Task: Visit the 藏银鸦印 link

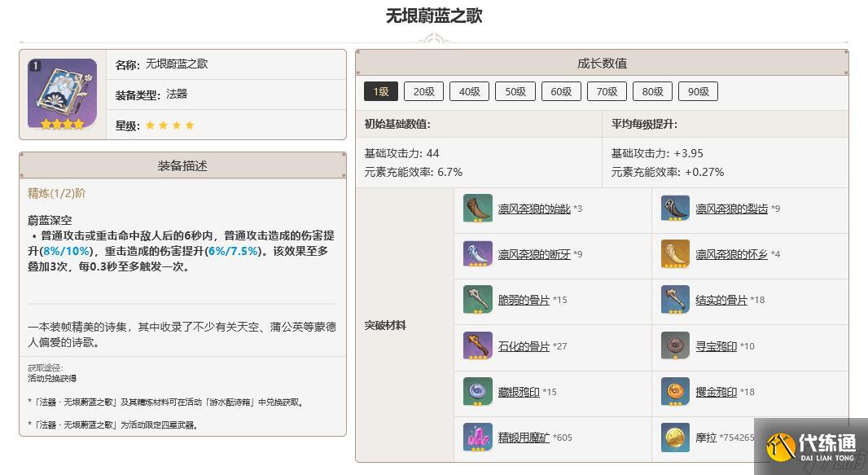Action: (x=519, y=392)
